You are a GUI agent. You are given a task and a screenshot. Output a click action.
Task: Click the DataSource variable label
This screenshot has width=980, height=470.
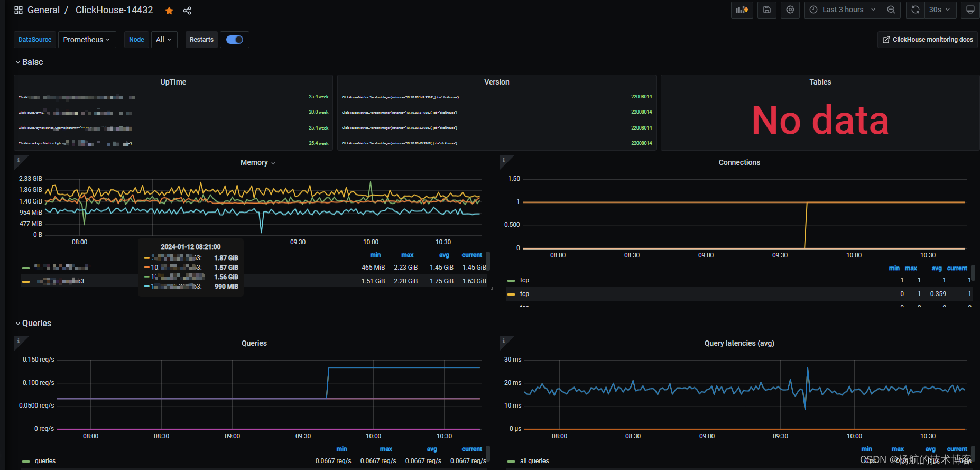(35, 40)
